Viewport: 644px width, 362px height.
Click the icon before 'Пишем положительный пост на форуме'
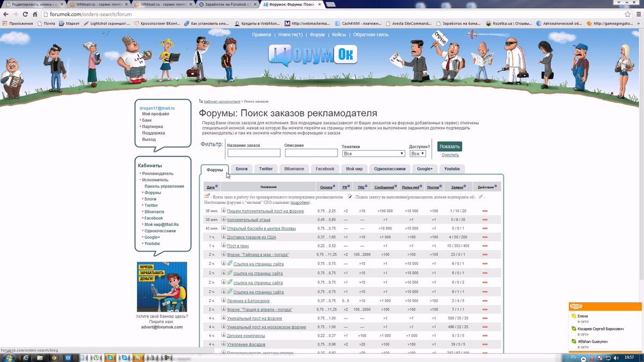[223, 211]
